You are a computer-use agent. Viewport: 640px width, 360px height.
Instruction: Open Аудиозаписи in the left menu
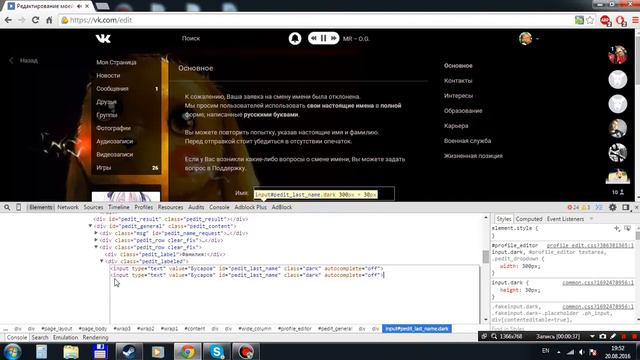point(115,141)
